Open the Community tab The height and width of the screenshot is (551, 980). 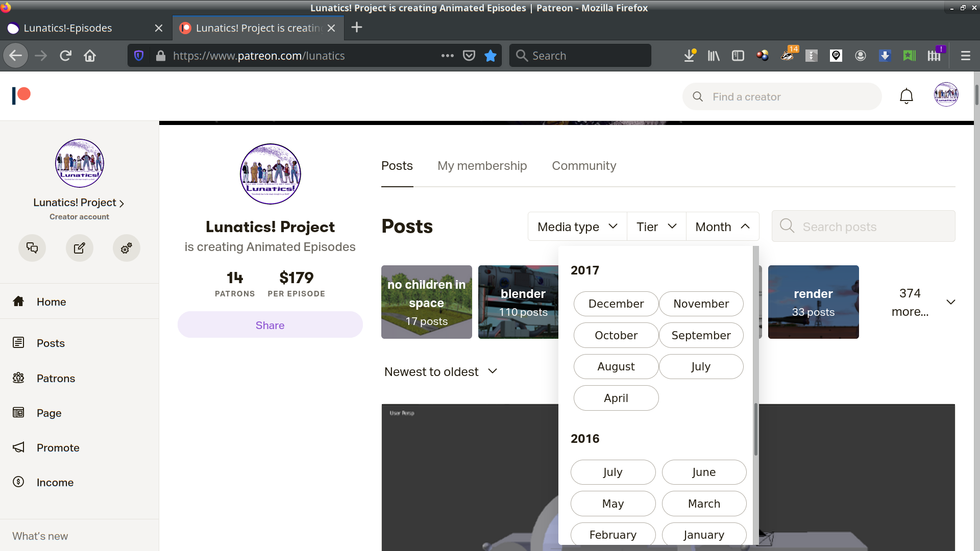pyautogui.click(x=583, y=166)
